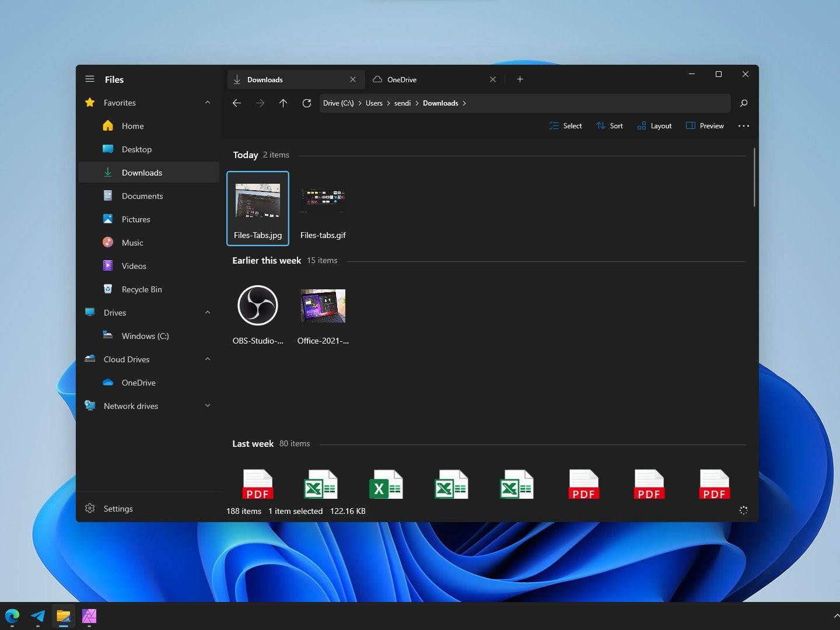
Task: Open Settings at sidebar bottom
Action: (149, 509)
